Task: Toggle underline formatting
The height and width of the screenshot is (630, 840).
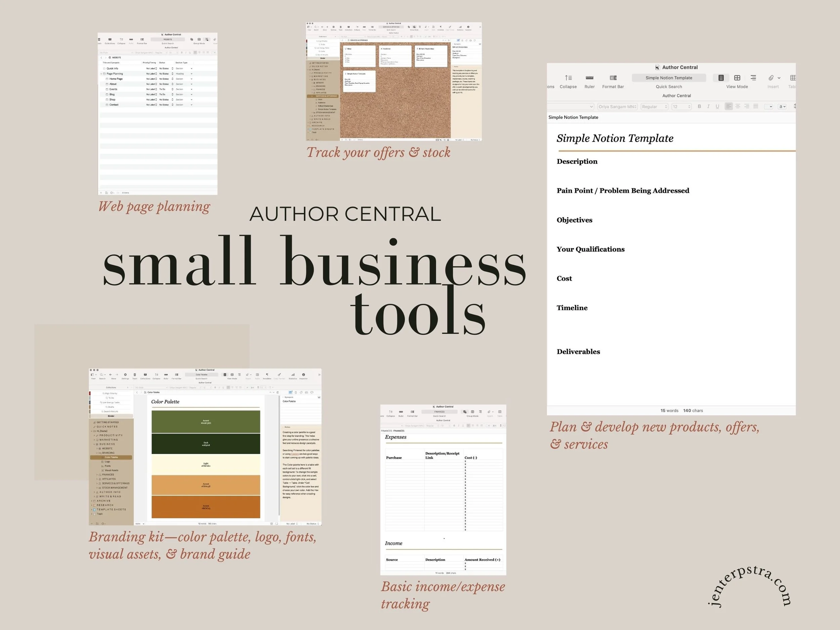Action: [x=718, y=106]
